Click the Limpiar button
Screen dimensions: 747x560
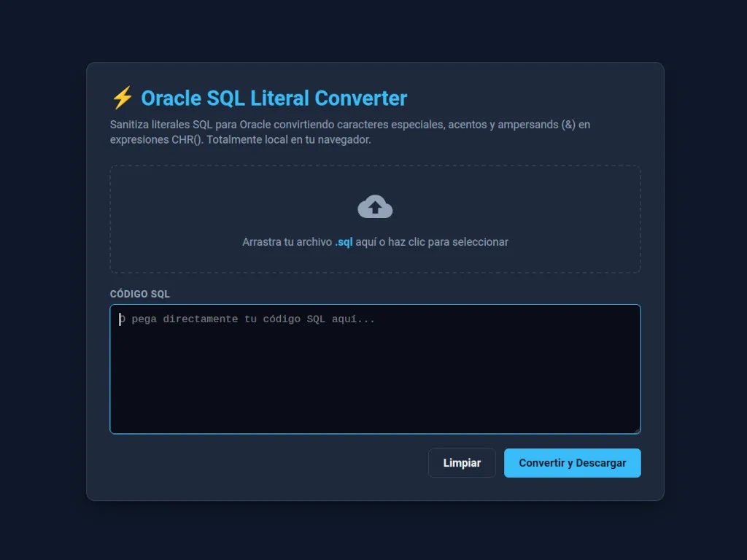pos(462,463)
